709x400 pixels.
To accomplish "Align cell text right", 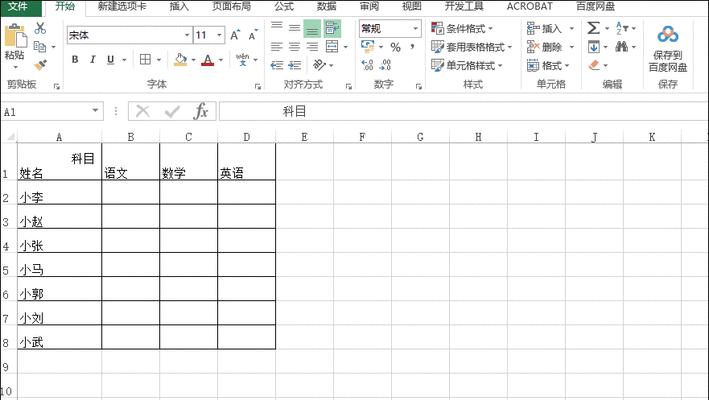I will [x=312, y=47].
